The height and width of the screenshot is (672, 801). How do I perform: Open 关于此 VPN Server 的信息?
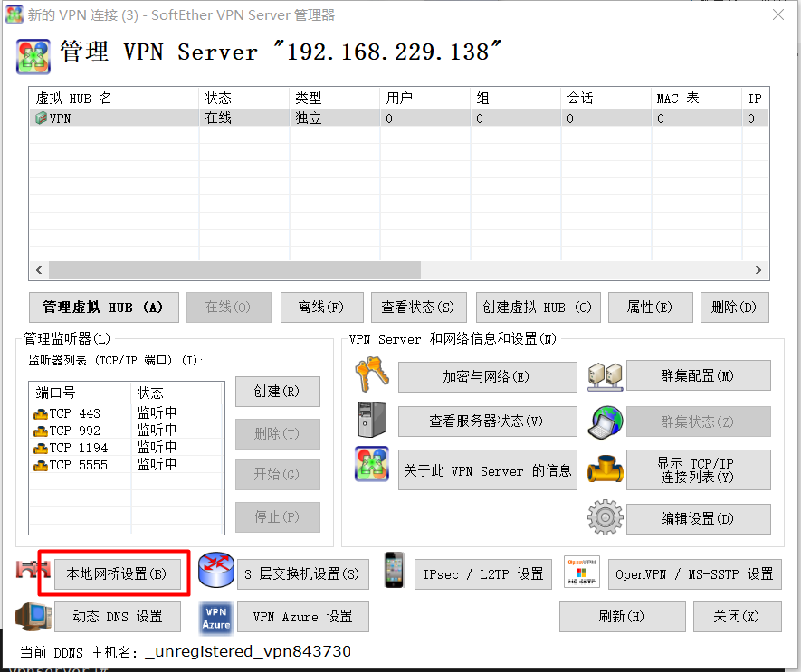[487, 469]
